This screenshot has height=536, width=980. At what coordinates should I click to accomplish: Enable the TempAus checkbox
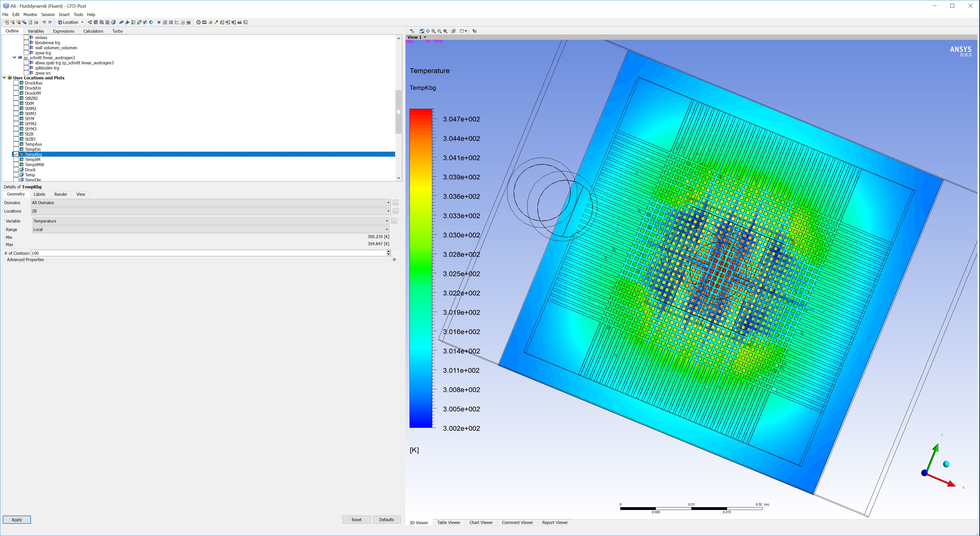pyautogui.click(x=16, y=144)
